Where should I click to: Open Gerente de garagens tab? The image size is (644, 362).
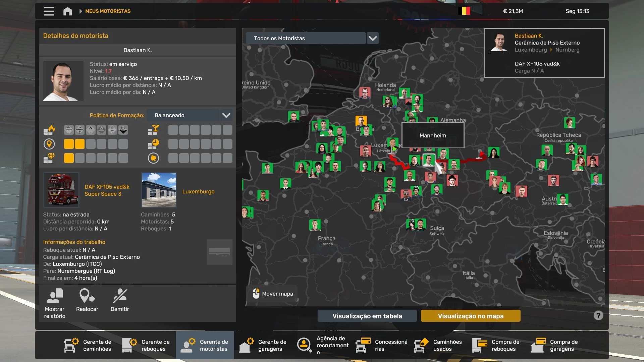(263, 345)
